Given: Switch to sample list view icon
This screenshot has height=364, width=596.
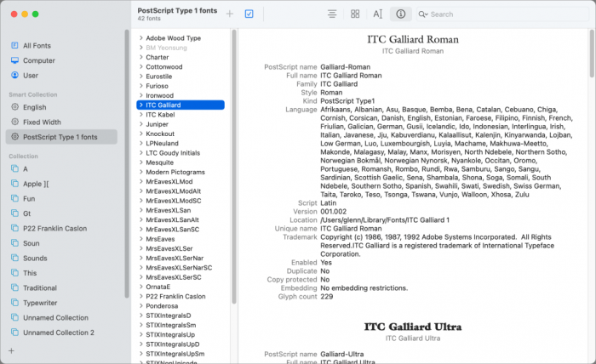Looking at the screenshot, I should (x=332, y=14).
